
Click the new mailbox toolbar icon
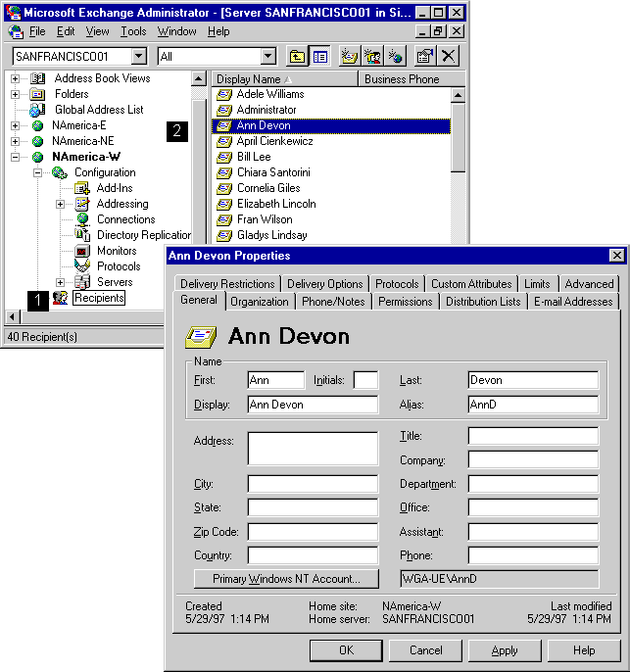[x=349, y=56]
